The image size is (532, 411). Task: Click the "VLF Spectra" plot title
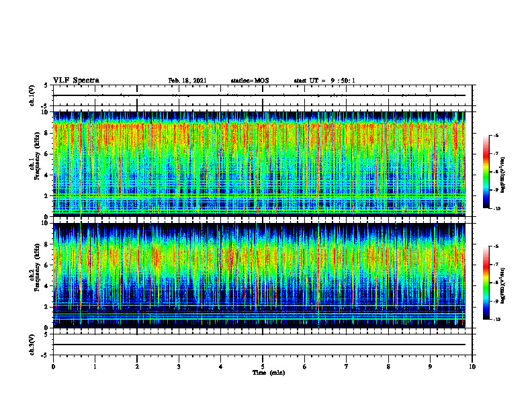(76, 81)
